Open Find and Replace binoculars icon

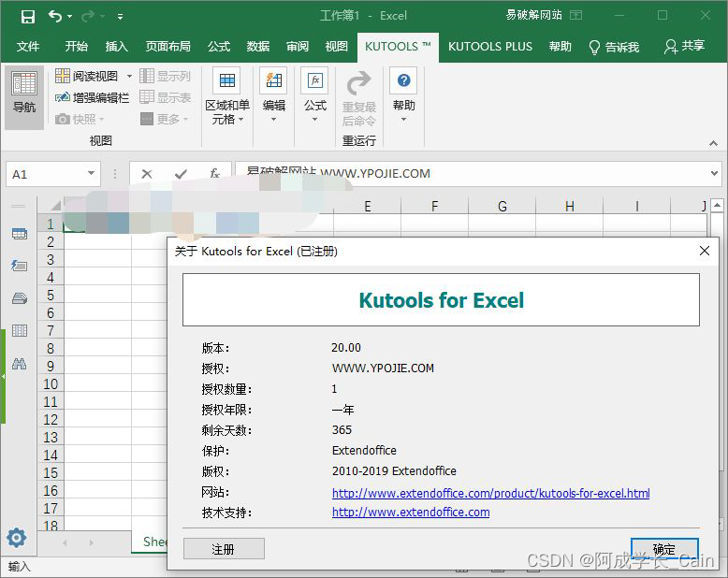point(20,364)
